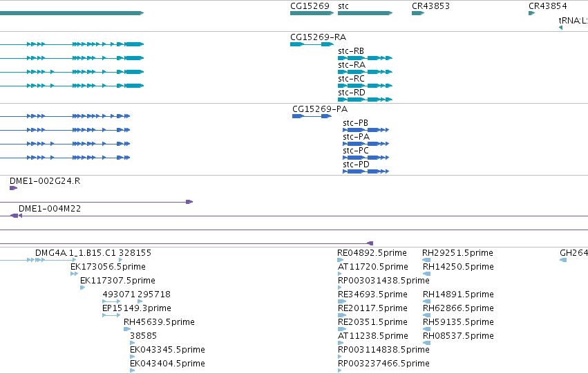Screen dimensions: 588x374
Task: Select the stc-PC coding sequence
Action: point(366,158)
